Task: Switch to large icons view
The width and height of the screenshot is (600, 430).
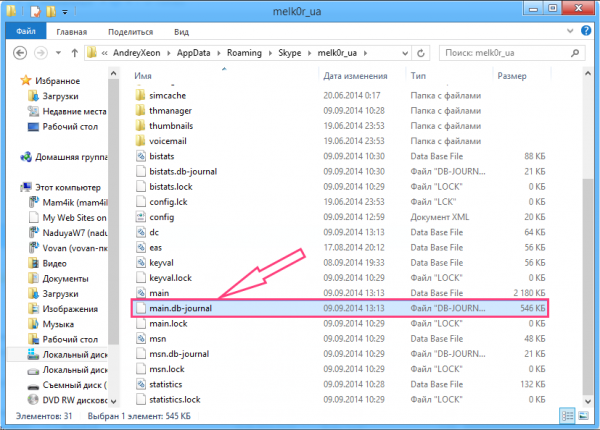Action: point(583,415)
